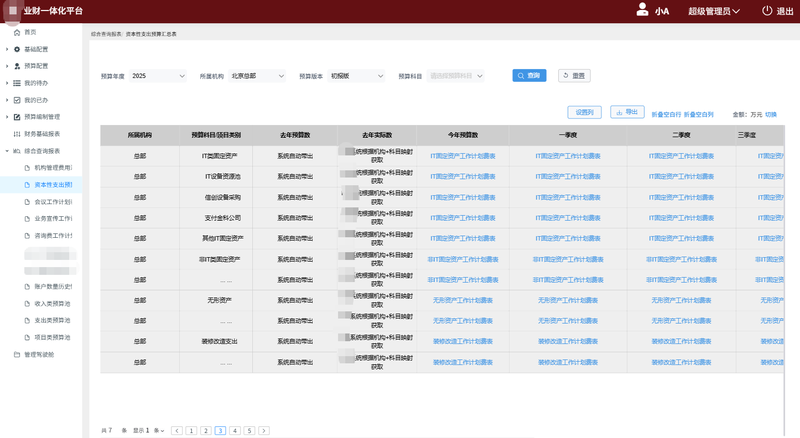Click the 我的已办 checkmark icon
The width and height of the screenshot is (800, 438).
click(x=17, y=100)
